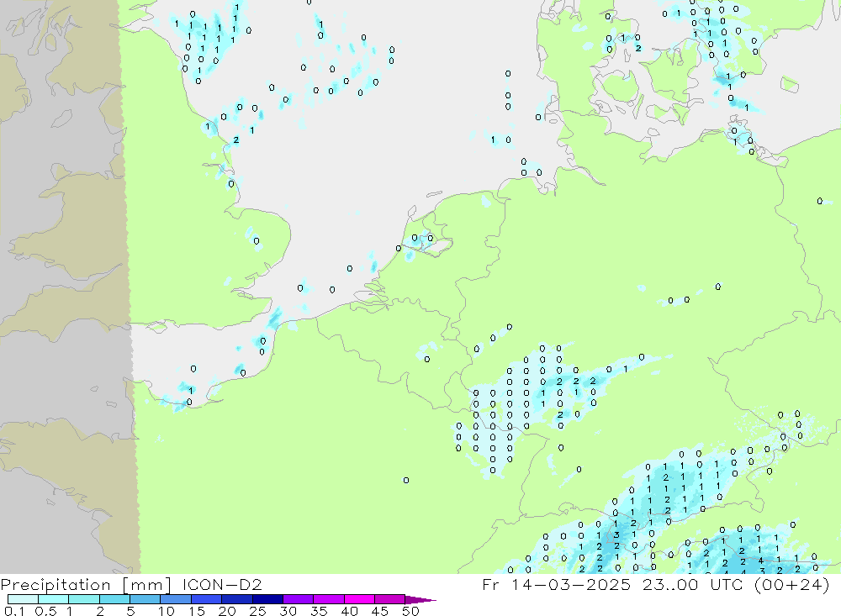The image size is (841, 616).
Task: Click the 0.1–0.5 mm palest cyan legend swatch
Action: point(23,599)
